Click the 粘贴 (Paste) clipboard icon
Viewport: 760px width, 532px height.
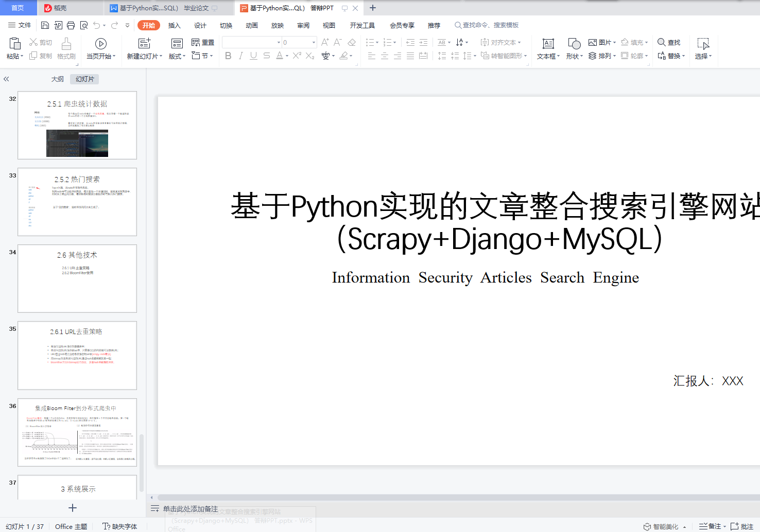pyautogui.click(x=14, y=44)
